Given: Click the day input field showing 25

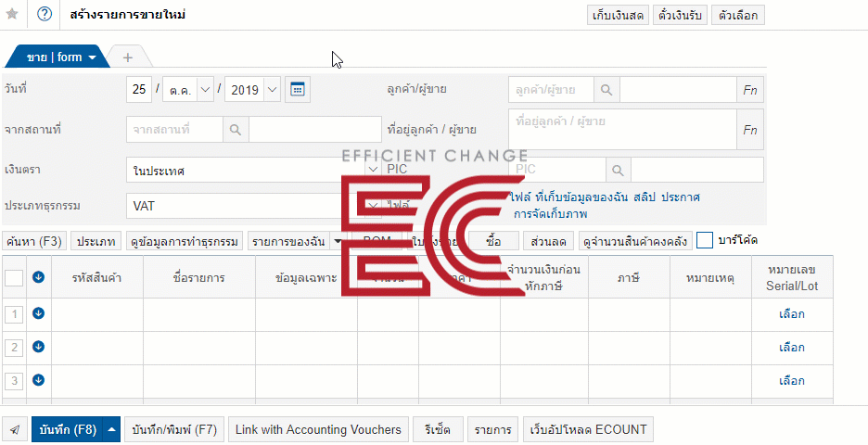Looking at the screenshot, I should pos(139,90).
